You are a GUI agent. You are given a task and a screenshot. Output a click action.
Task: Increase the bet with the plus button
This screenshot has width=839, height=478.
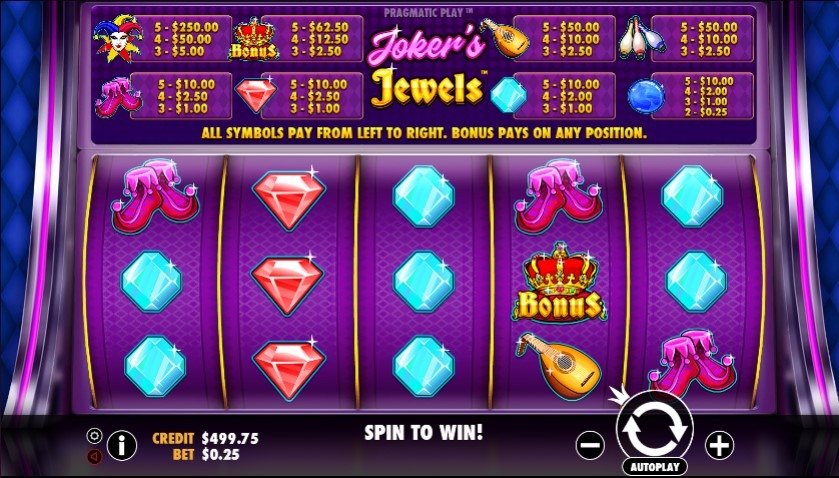coord(719,445)
